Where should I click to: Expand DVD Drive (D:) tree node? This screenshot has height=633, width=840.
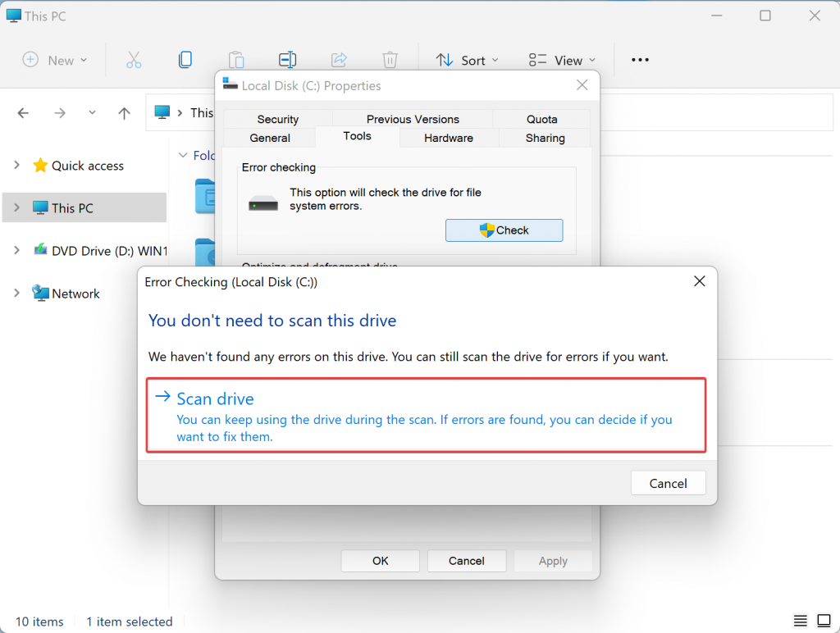coord(16,250)
